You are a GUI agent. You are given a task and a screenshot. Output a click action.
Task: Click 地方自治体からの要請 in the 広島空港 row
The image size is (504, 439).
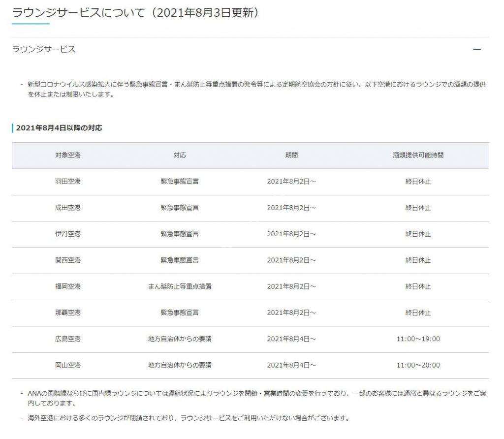(180, 339)
